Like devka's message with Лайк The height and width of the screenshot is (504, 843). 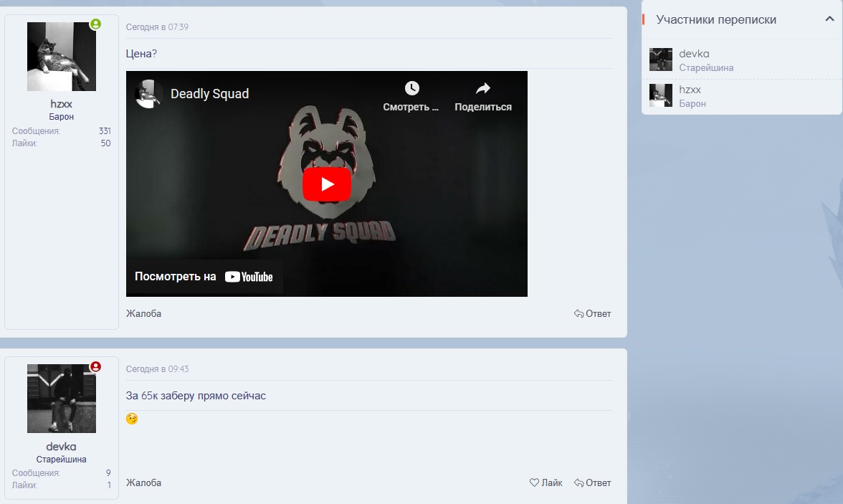(x=546, y=483)
